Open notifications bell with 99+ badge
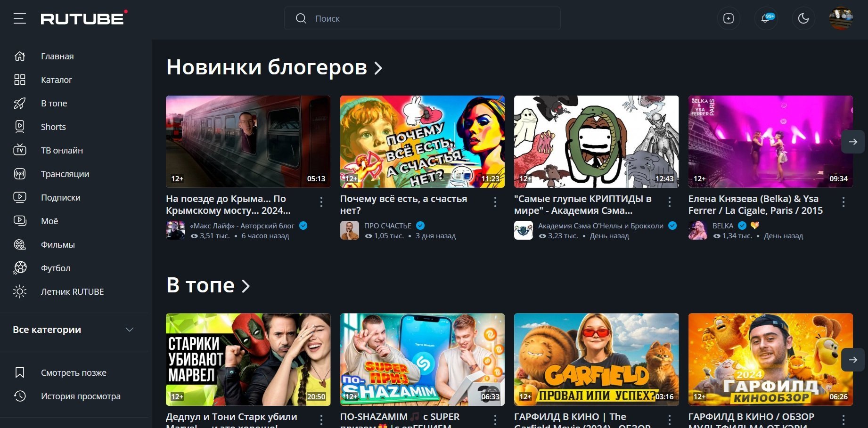The width and height of the screenshot is (868, 428). coord(766,18)
